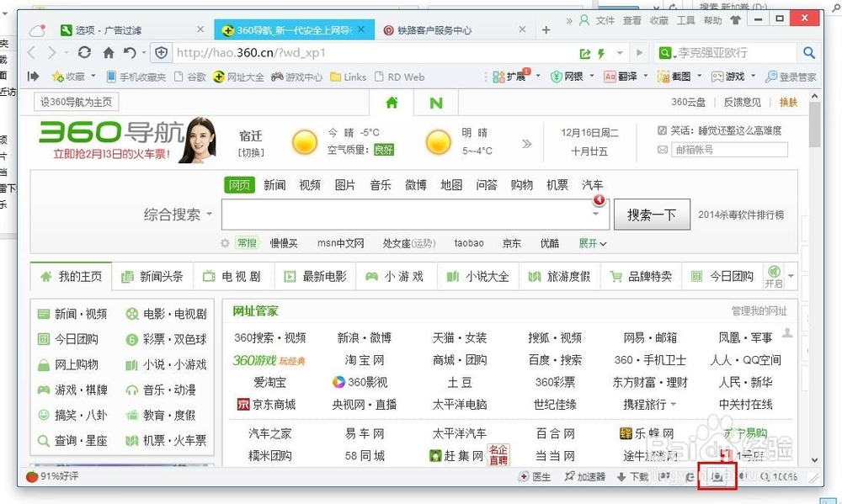Open the 收藏 bookmarks dropdown arrow

point(93,77)
